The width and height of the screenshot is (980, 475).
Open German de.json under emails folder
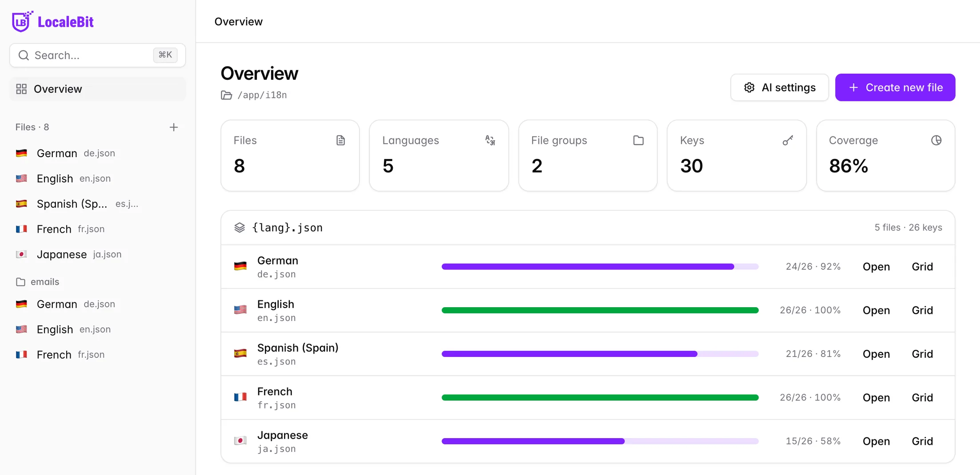point(98,304)
